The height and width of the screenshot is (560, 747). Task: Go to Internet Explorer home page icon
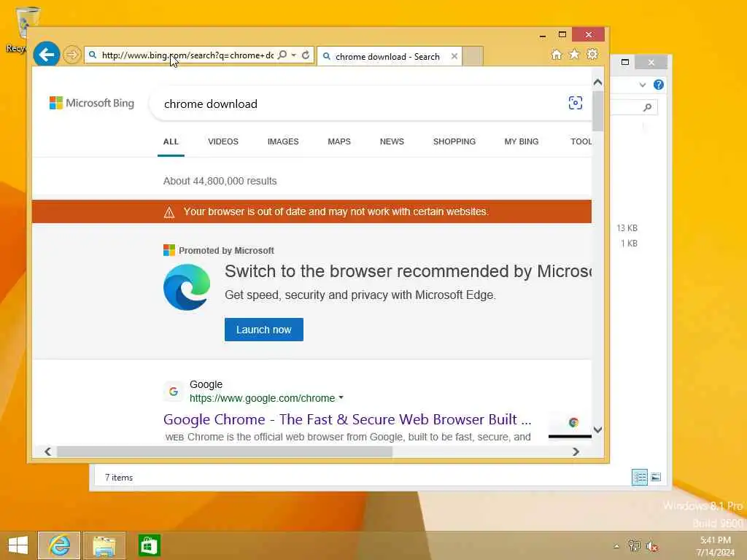(x=556, y=55)
